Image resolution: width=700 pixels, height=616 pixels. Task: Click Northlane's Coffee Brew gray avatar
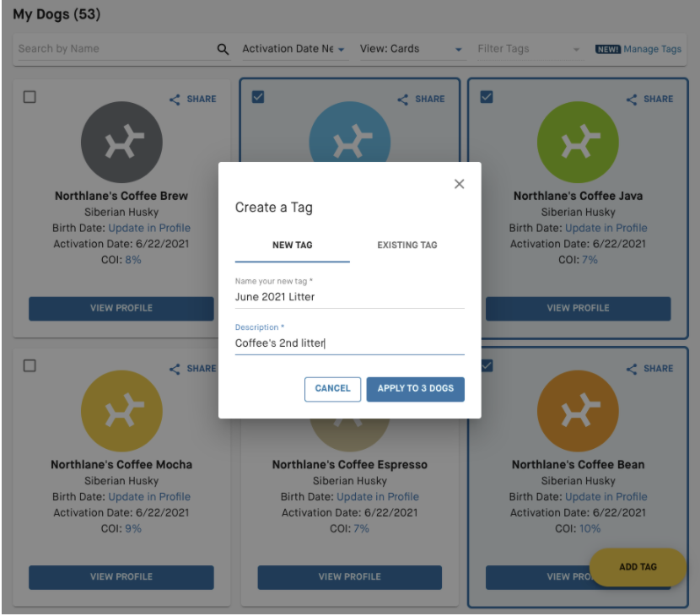pyautogui.click(x=121, y=144)
